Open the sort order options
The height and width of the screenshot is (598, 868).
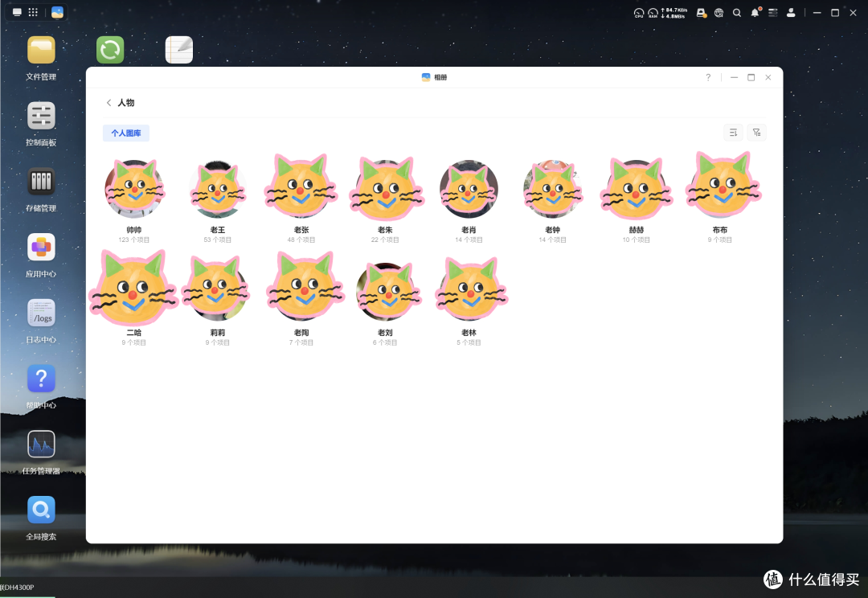click(734, 133)
